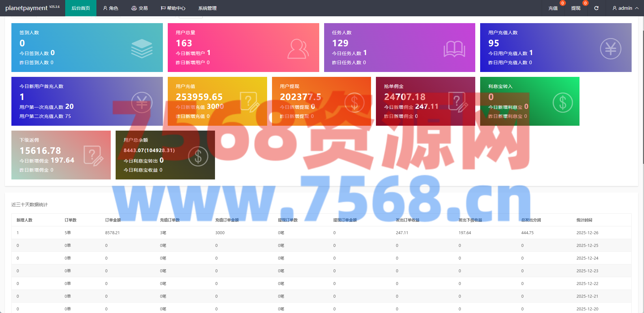Open the 系统管理 menu

207,8
